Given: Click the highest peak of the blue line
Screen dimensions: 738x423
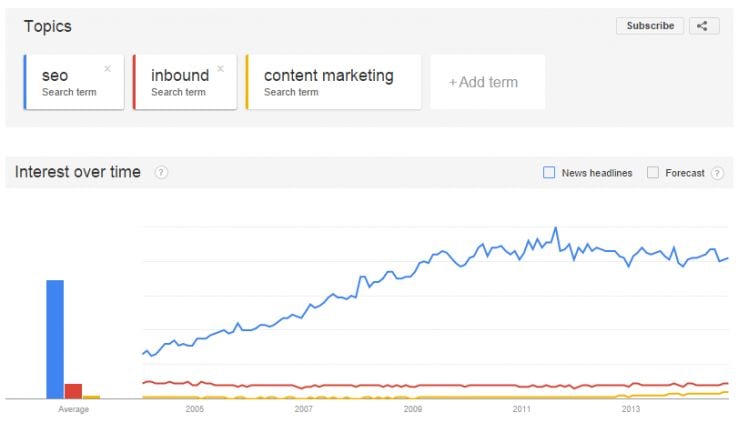Looking at the screenshot, I should (556, 228).
